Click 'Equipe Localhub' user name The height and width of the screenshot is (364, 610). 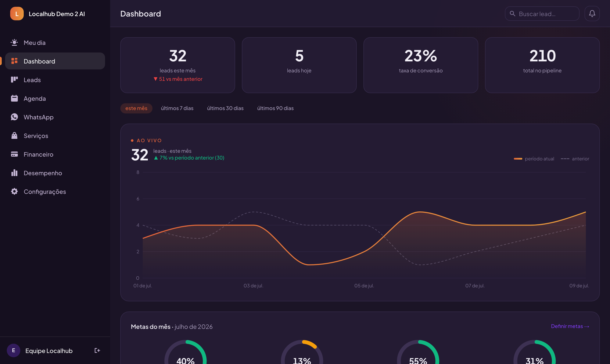click(x=49, y=350)
